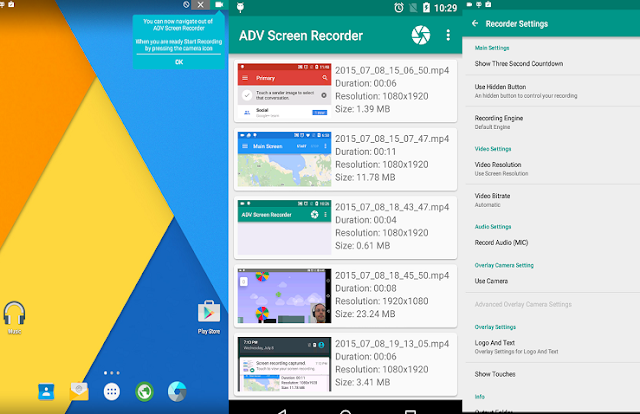Tap the Android debug icon in status bar
Viewport: 640px width, 414px height.
point(240,7)
